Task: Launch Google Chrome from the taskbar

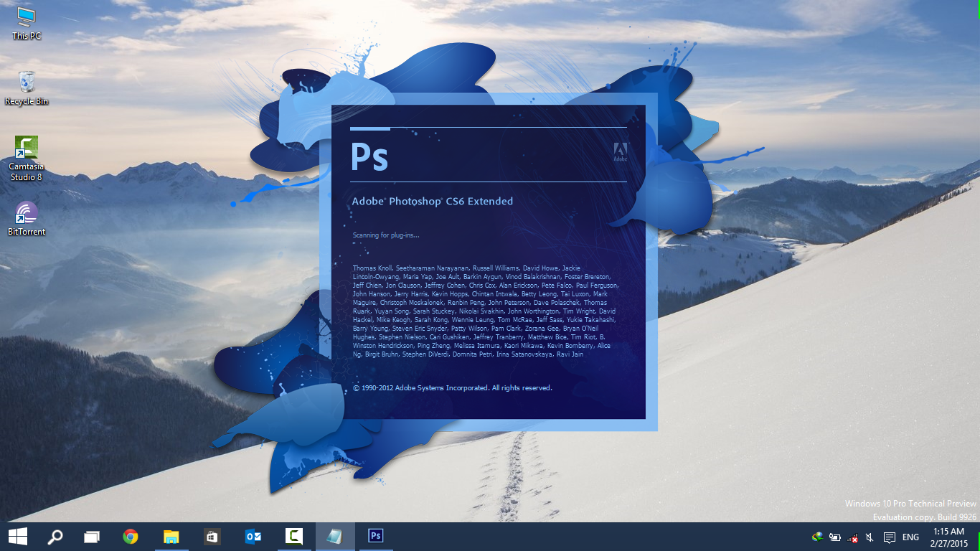Action: coord(130,536)
